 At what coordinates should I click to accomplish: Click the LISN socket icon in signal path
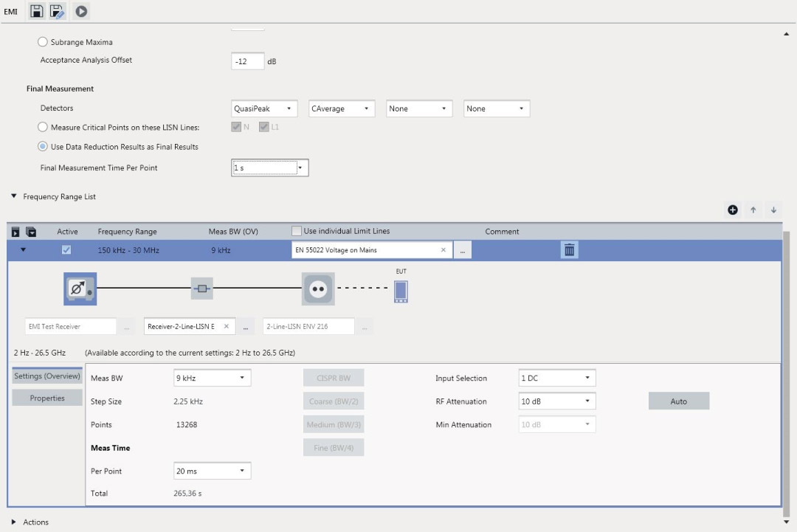[x=318, y=289]
